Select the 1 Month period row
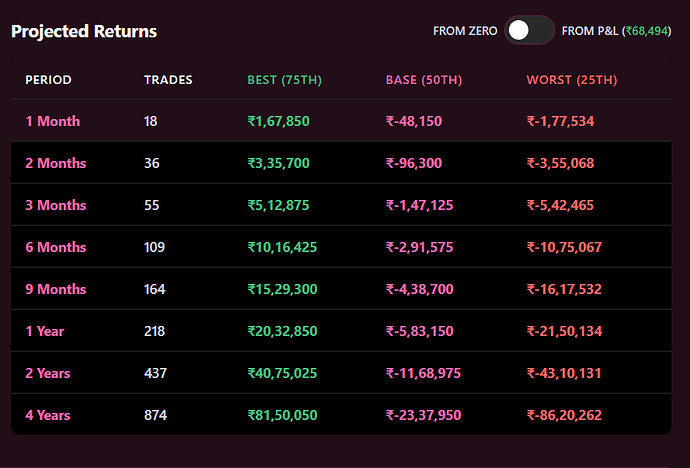The width and height of the screenshot is (690, 468). tap(53, 121)
